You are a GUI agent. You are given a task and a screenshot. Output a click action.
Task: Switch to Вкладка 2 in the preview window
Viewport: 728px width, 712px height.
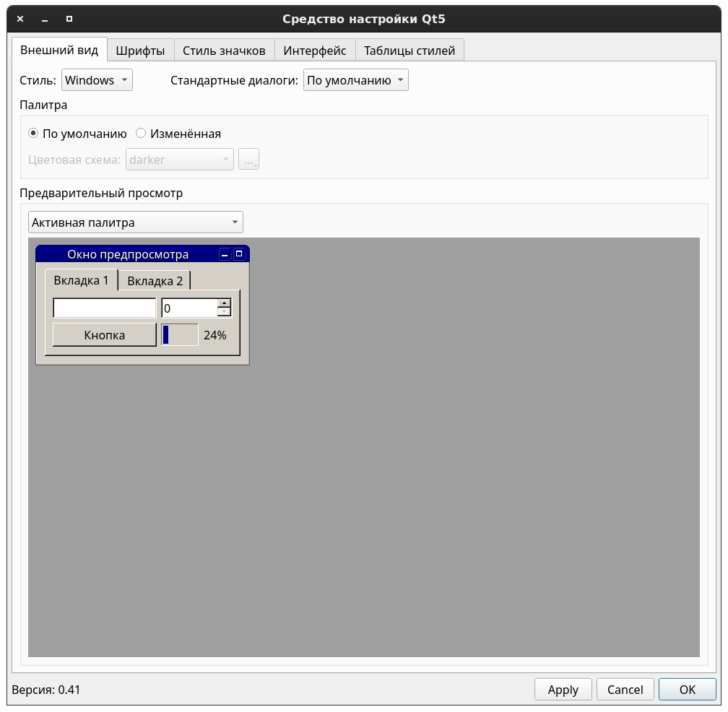(x=155, y=281)
